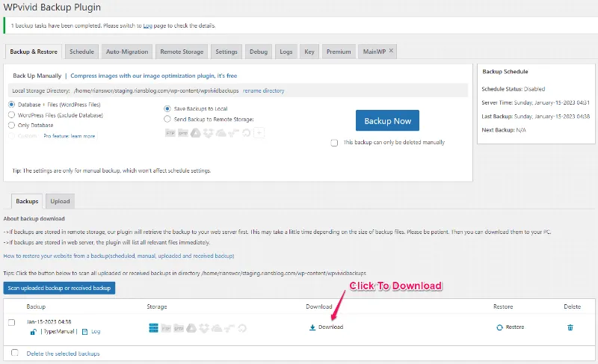The width and height of the screenshot is (598, 364).
Task: Select Send Backup to Remote Storage
Action: point(167,119)
